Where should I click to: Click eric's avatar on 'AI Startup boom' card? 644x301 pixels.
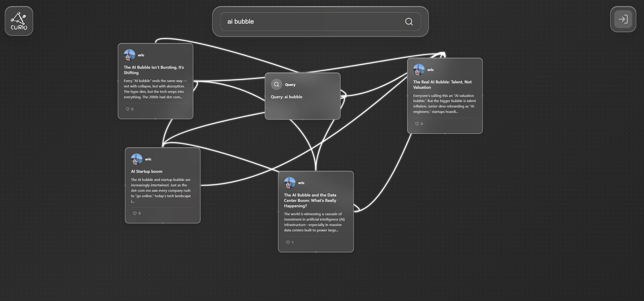pos(136,159)
